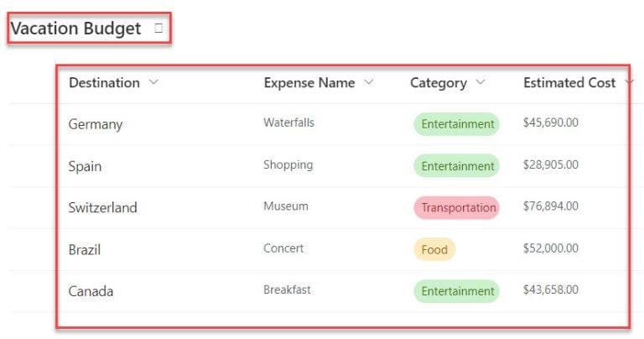Viewport: 644px width, 339px height.
Task: Select the Switzerland list entry
Action: tap(102, 208)
